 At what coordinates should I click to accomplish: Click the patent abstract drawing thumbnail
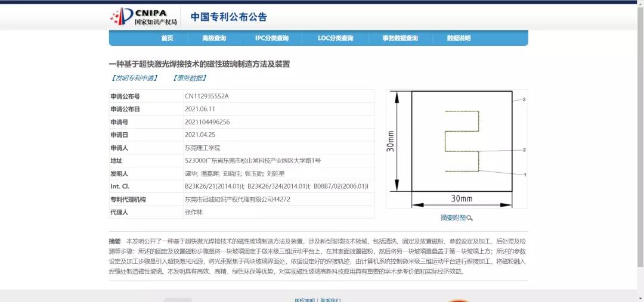coord(456,149)
